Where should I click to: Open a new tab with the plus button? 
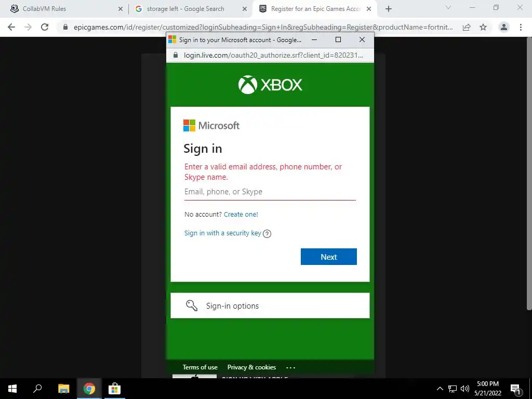[x=389, y=9]
